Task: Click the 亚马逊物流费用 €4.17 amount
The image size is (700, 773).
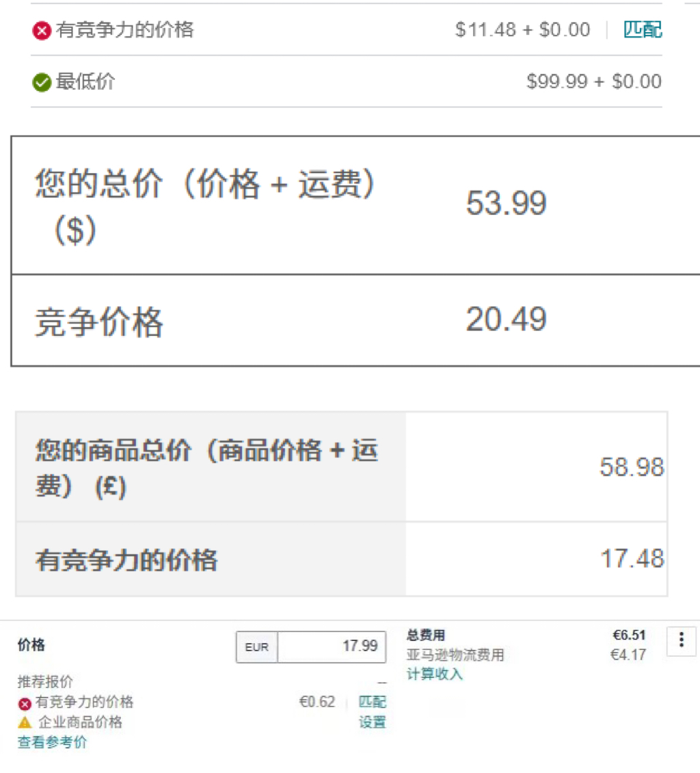Action: 628,655
